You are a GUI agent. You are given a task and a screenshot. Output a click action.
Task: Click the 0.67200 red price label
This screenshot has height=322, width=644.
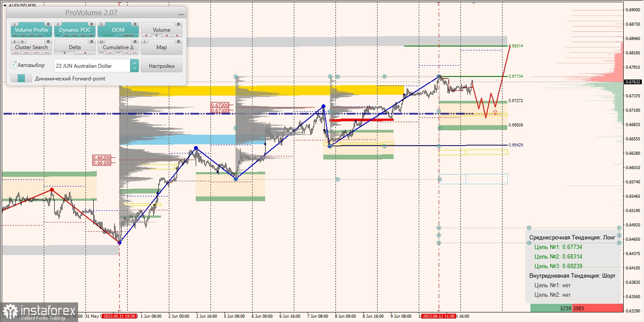(220, 105)
